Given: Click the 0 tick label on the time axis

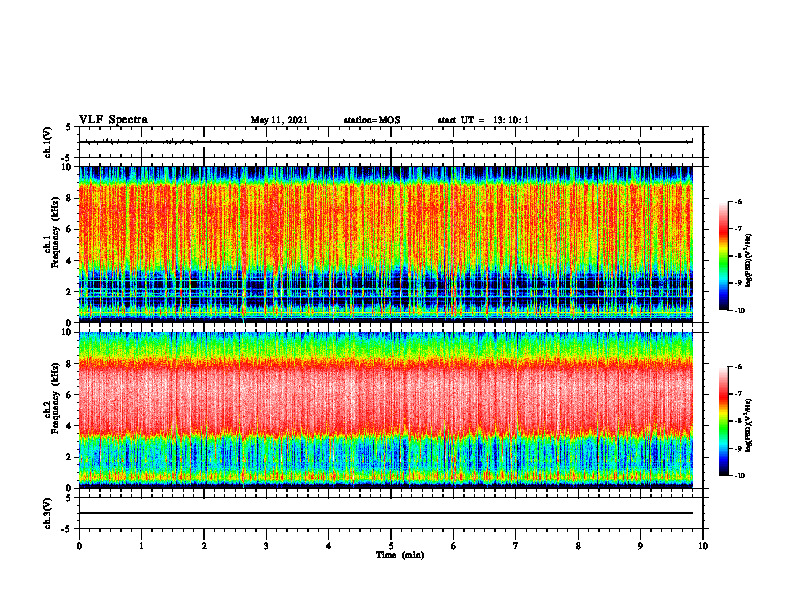Looking at the screenshot, I should tap(79, 546).
